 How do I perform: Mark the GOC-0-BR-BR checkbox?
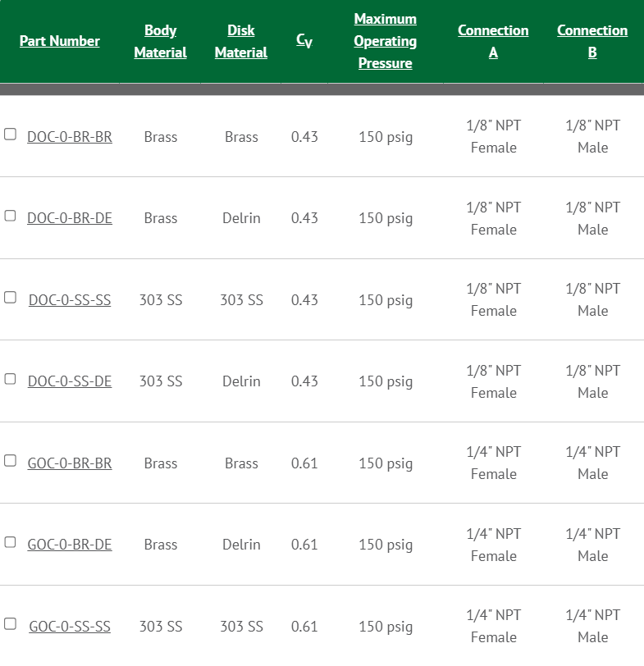pos(10,461)
